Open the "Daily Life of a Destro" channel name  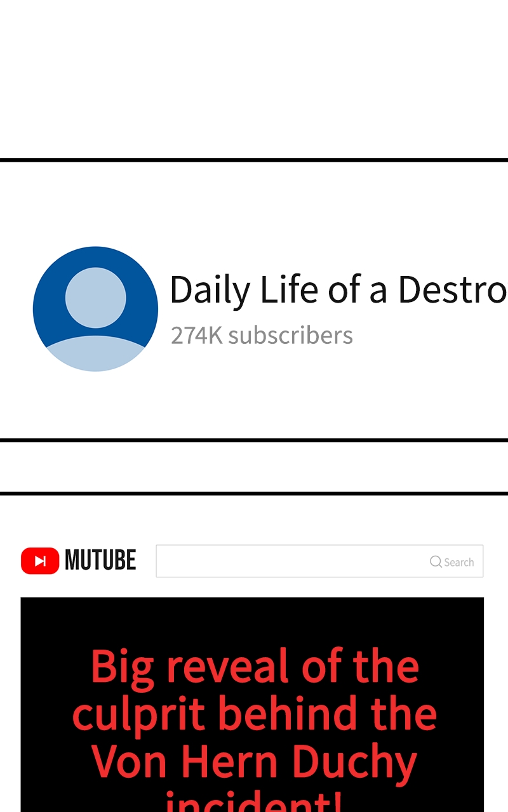click(338, 290)
